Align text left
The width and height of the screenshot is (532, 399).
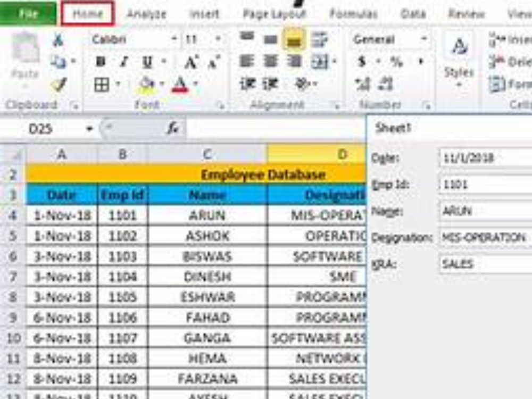(x=247, y=62)
